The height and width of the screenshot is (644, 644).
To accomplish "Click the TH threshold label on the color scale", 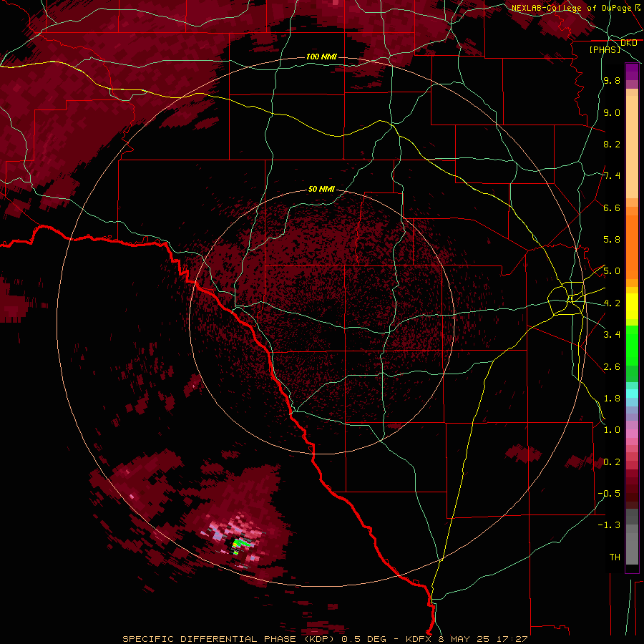I will point(615,557).
